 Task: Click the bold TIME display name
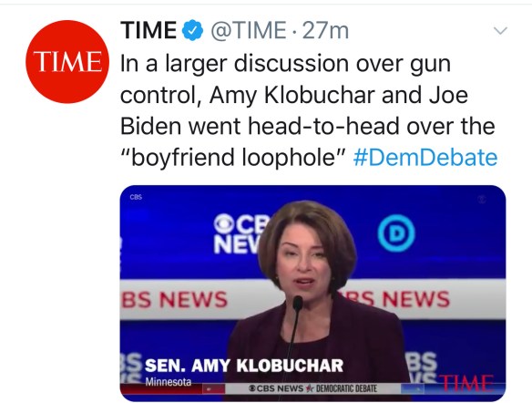[x=148, y=30]
